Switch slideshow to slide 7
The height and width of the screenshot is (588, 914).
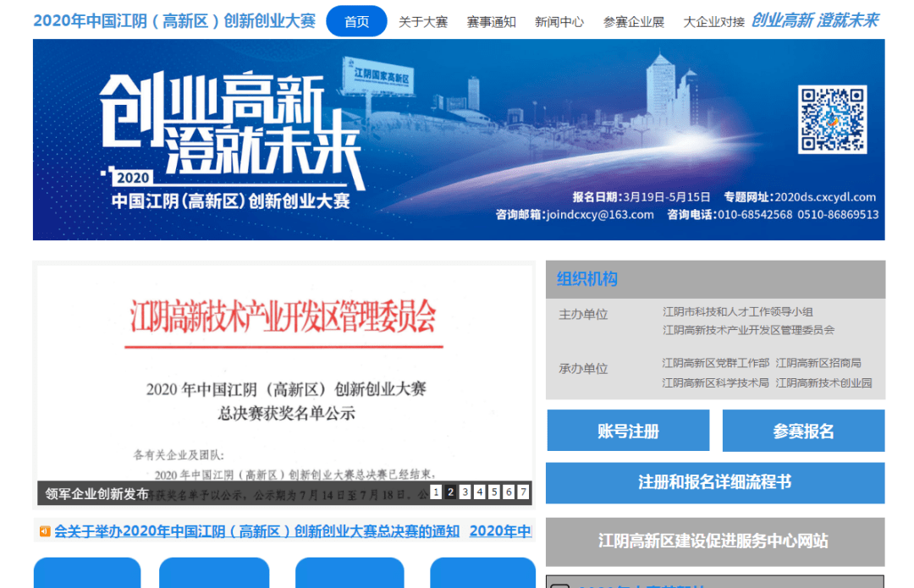523,492
